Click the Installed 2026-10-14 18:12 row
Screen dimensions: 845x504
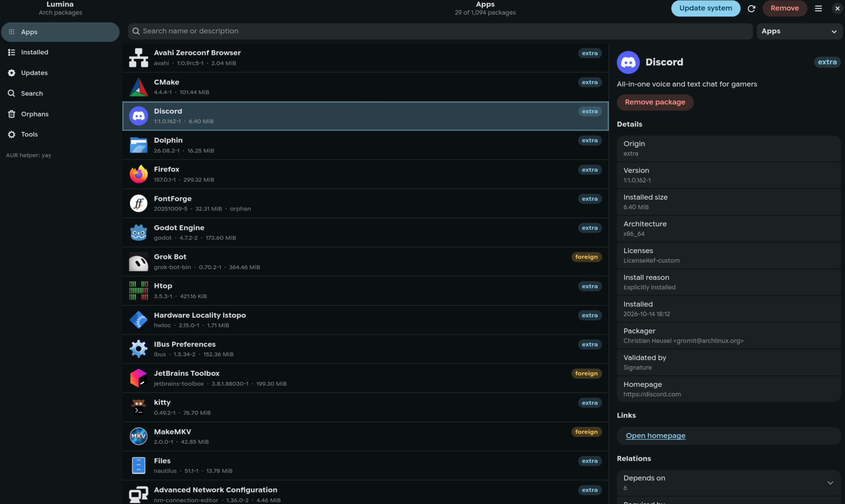click(x=728, y=309)
